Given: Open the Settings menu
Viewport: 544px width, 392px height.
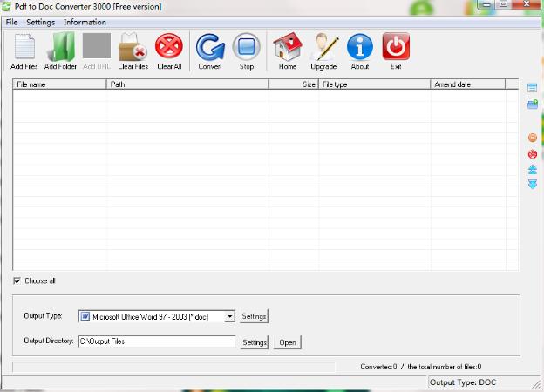Looking at the screenshot, I should coord(41,22).
